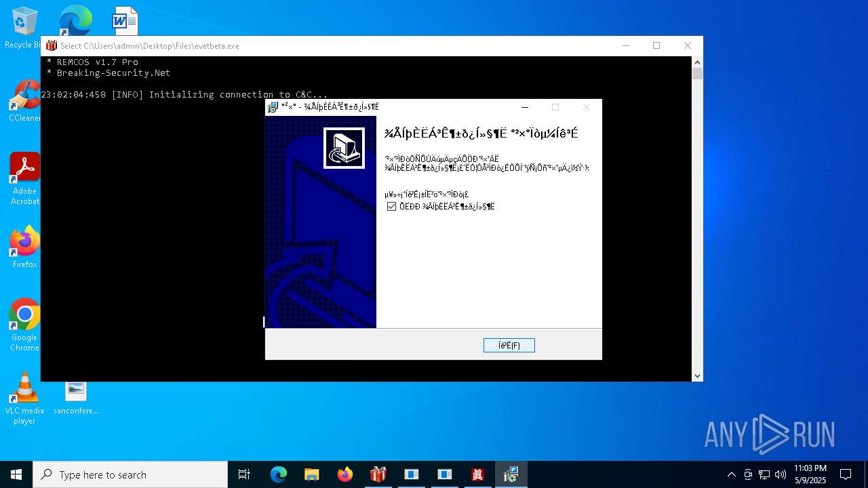Viewport: 868px width, 488px height.
Task: Click taskbar search box
Action: pos(130,474)
